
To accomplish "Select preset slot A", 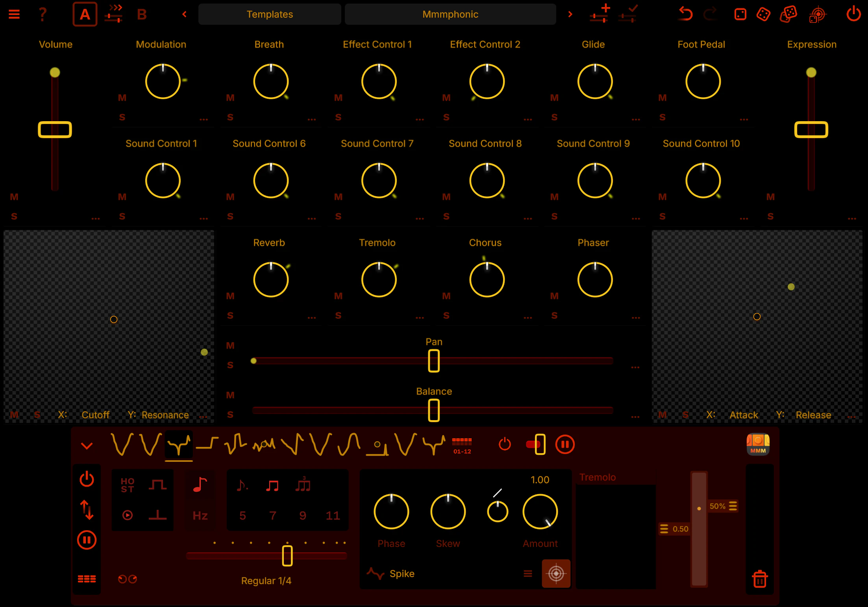I will (85, 14).
